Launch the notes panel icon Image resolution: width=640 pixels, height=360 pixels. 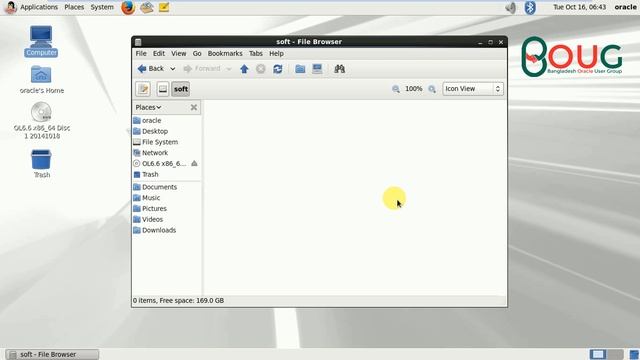coord(164,7)
